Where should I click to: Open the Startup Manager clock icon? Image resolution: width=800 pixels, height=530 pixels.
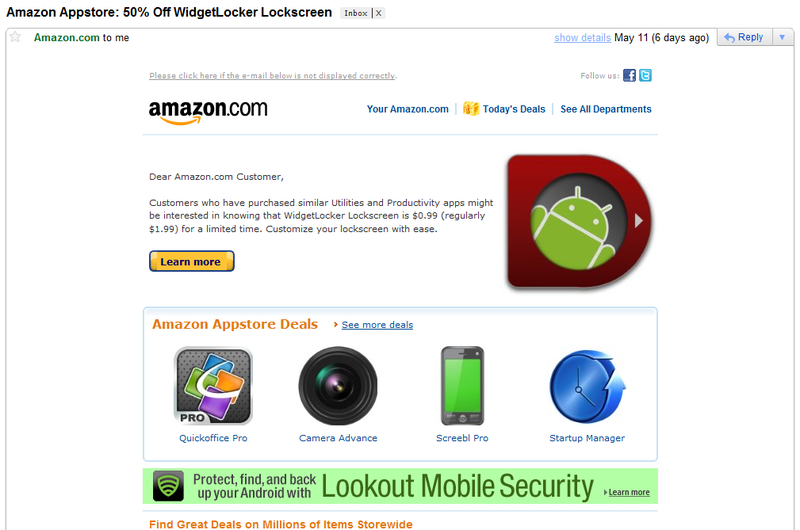[x=587, y=386]
